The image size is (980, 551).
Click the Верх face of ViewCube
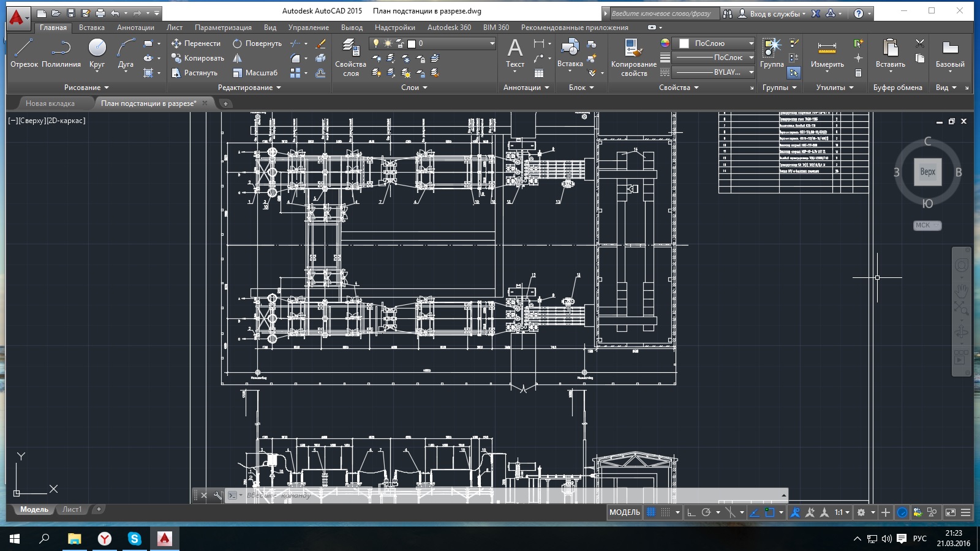point(927,171)
